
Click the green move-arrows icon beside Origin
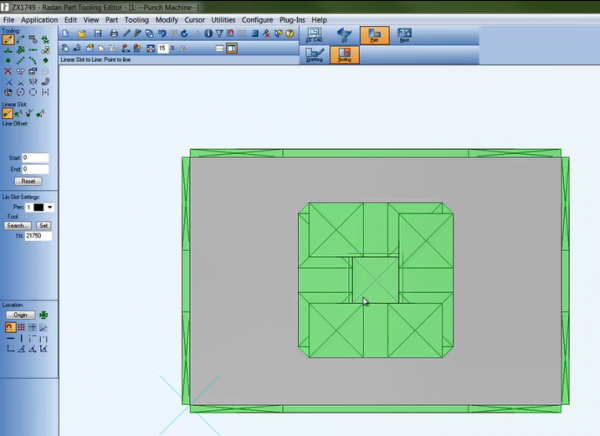coord(44,315)
